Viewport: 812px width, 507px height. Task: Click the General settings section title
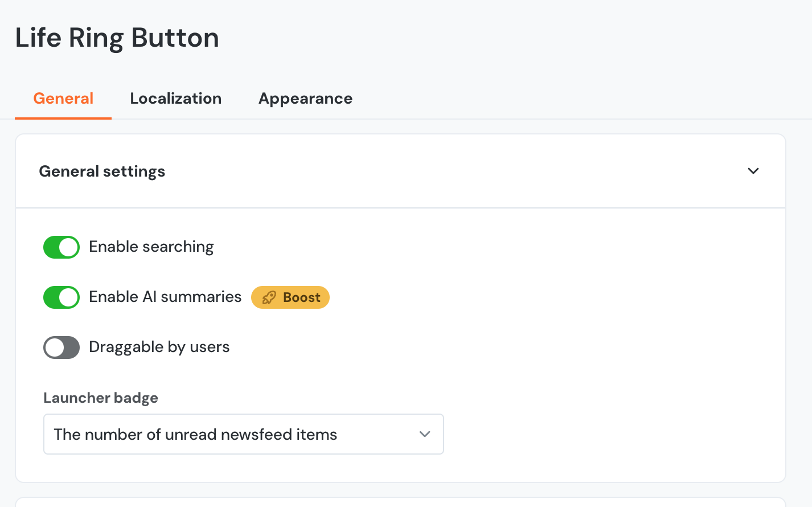(102, 171)
